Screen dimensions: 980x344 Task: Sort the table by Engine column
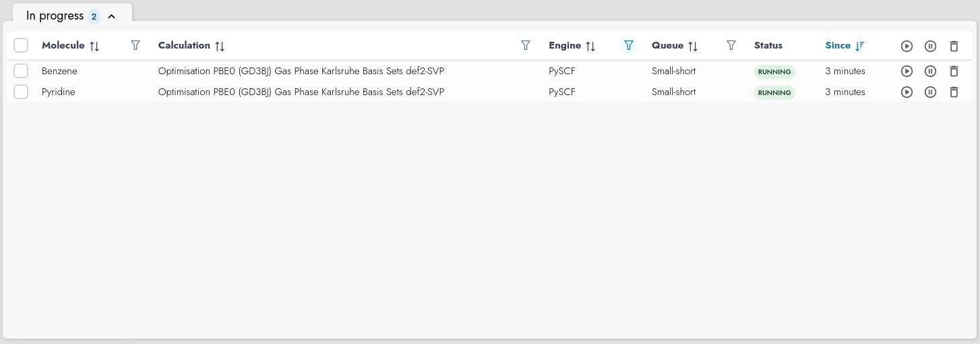point(590,47)
